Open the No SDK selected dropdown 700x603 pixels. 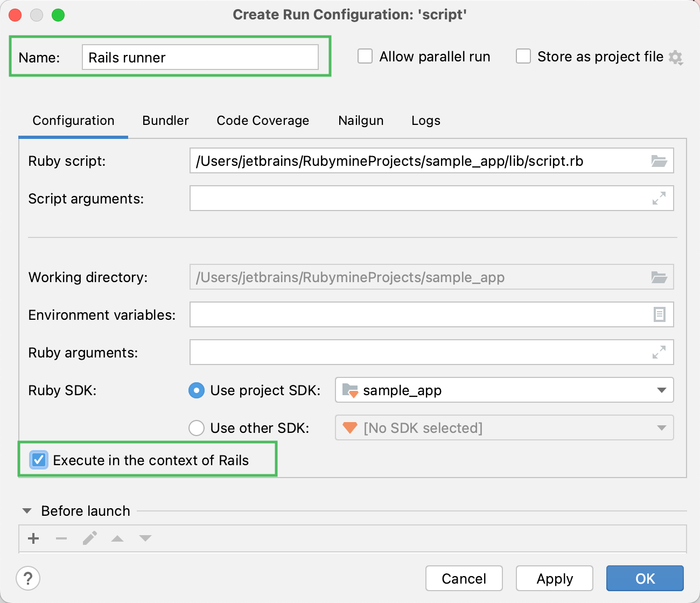pyautogui.click(x=661, y=427)
